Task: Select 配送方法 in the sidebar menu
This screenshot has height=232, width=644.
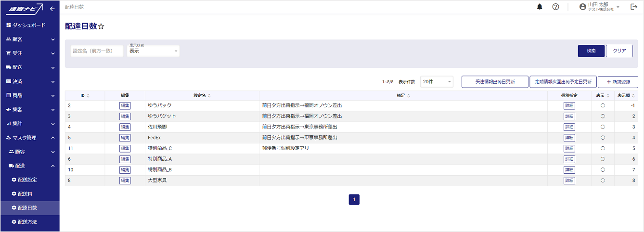Action: tap(27, 222)
